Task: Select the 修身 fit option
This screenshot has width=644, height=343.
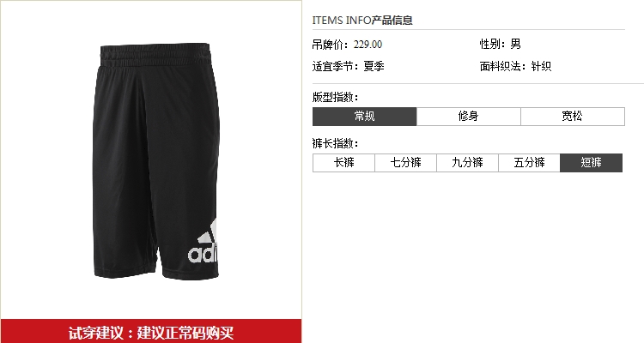Action: 469,117
